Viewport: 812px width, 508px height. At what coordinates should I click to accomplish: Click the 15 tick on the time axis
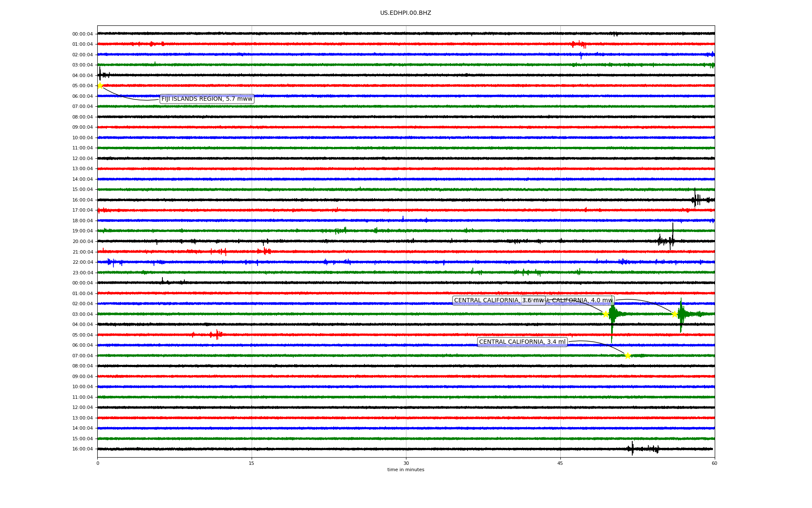(x=252, y=463)
